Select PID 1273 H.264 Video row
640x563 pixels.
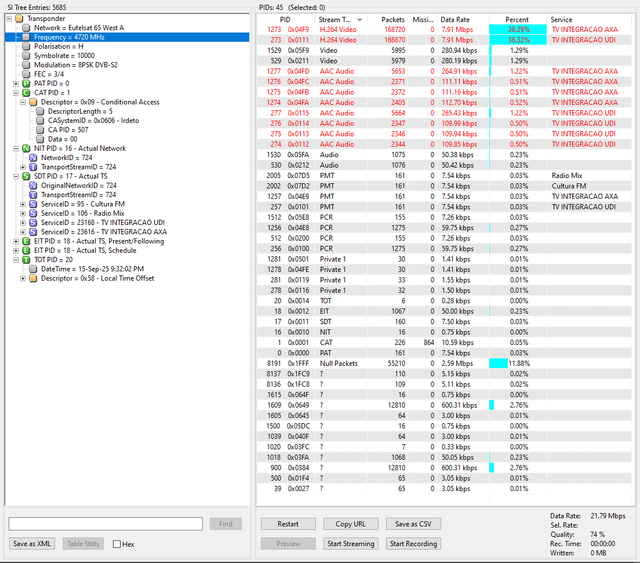pos(444,29)
